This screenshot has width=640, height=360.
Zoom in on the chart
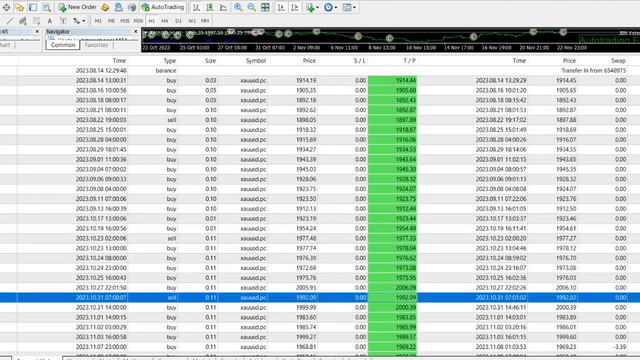[x=238, y=7]
